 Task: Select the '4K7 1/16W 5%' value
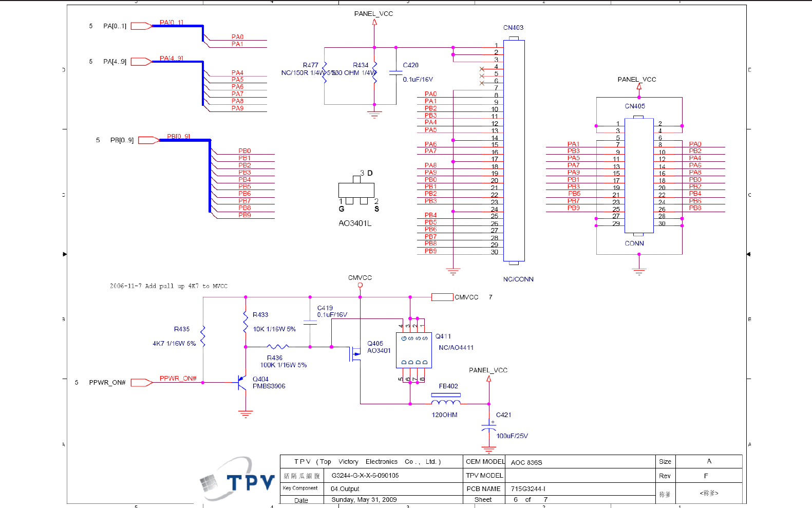coord(174,344)
